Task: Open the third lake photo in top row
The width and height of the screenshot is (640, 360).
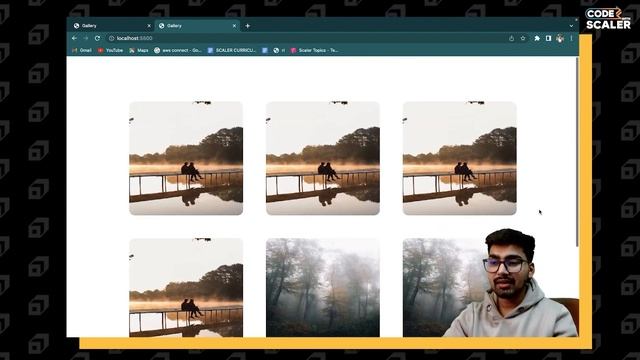Action: pyautogui.click(x=460, y=158)
